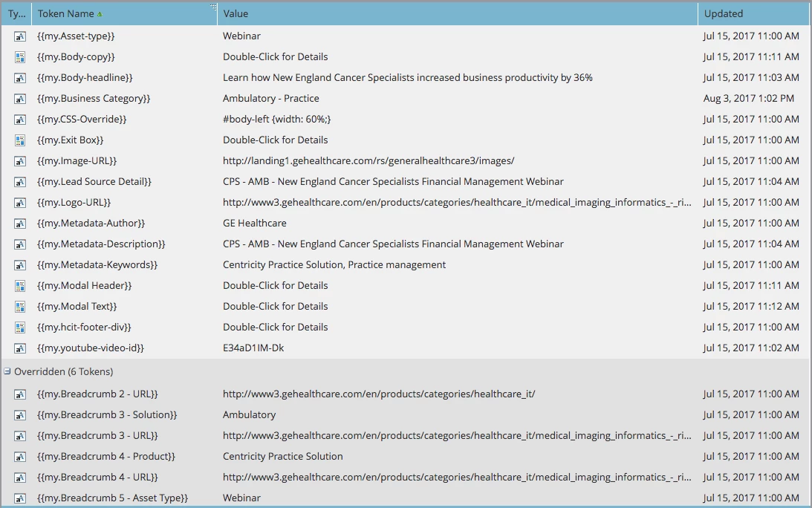Click the healthcare_it/ URL value for Breadcrumb 2
The width and height of the screenshot is (812, 508).
[379, 394]
